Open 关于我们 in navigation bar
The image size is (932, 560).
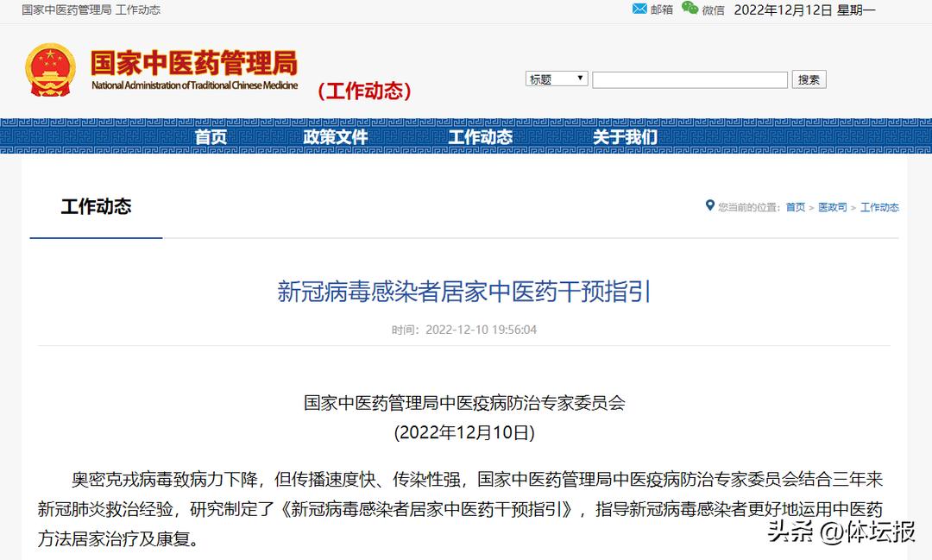tap(625, 137)
